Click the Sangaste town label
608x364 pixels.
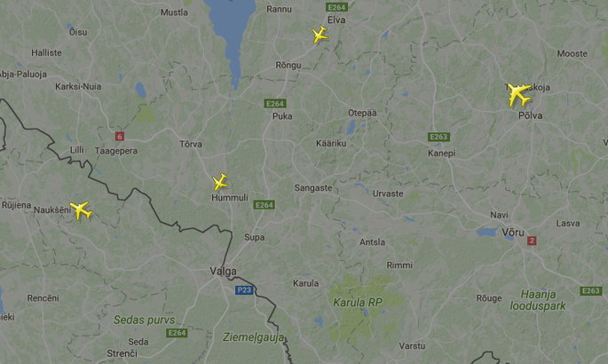click(x=313, y=188)
